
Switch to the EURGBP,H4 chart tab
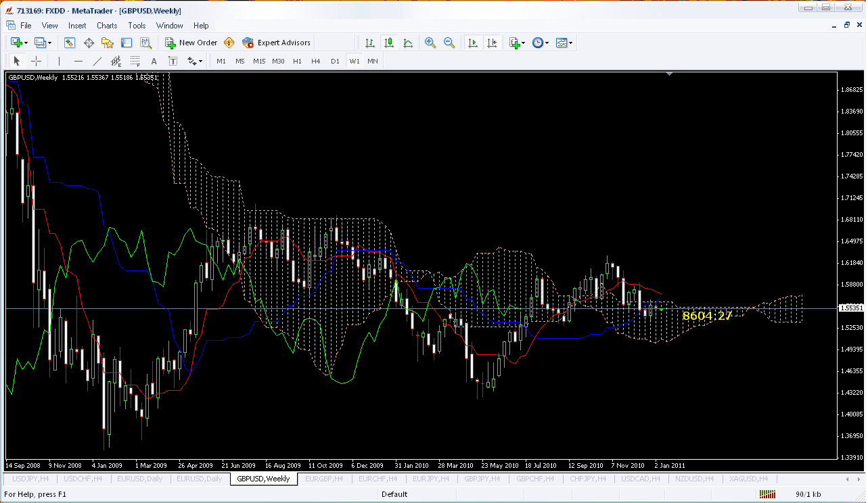[x=325, y=479]
